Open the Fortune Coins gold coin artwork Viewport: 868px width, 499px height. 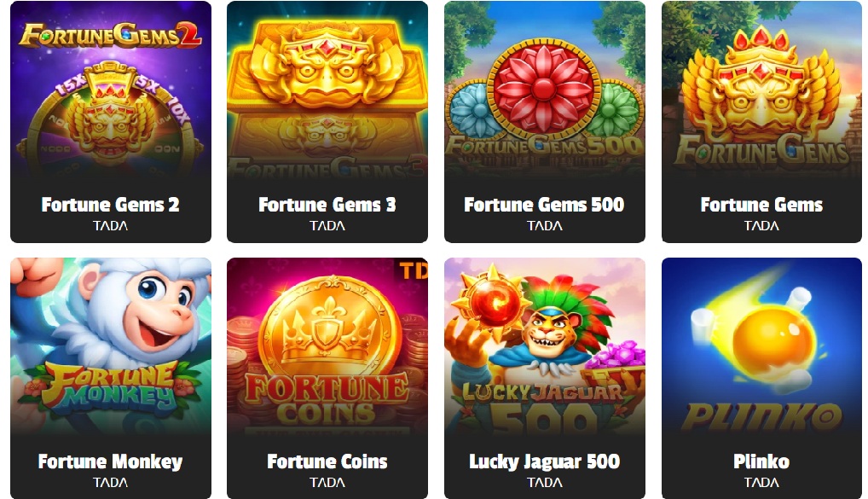pos(327,346)
